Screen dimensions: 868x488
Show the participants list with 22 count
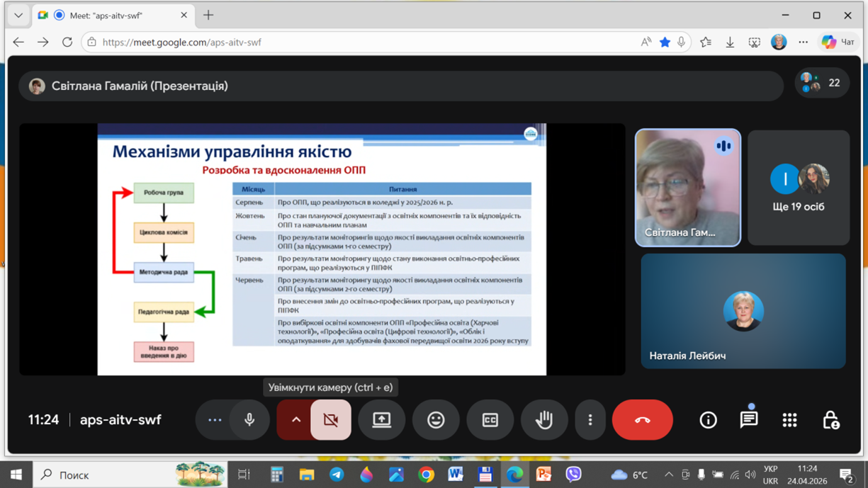point(821,83)
